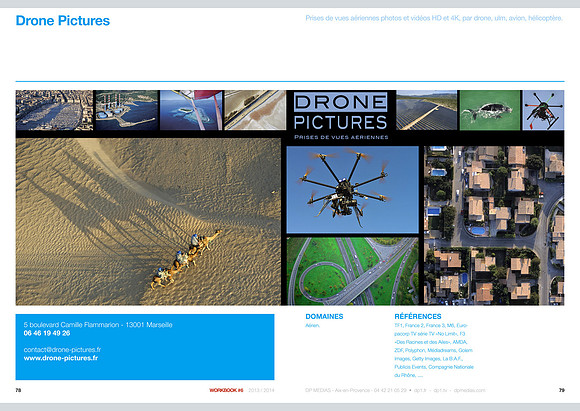Click the RÉFÉRENCES heading
This screenshot has width=580, height=411.
418,316
